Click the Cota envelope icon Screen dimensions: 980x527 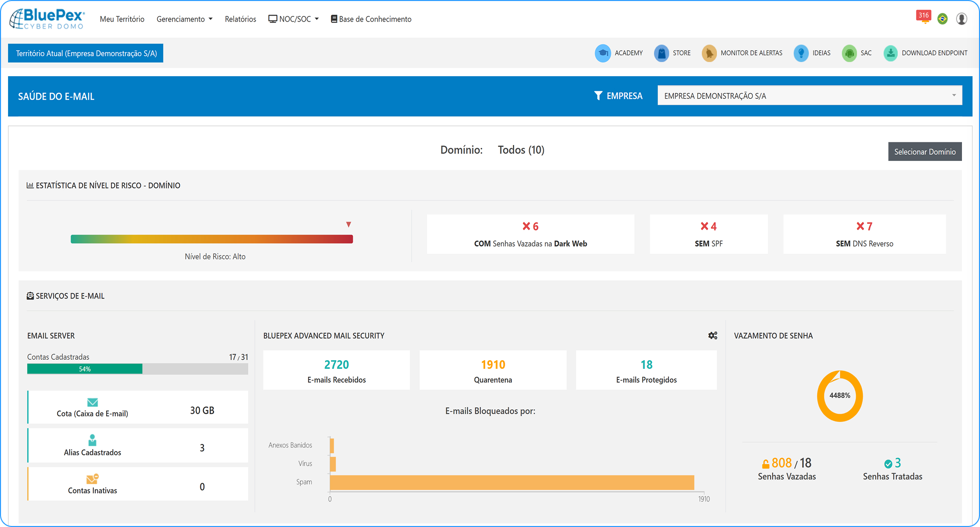point(92,402)
